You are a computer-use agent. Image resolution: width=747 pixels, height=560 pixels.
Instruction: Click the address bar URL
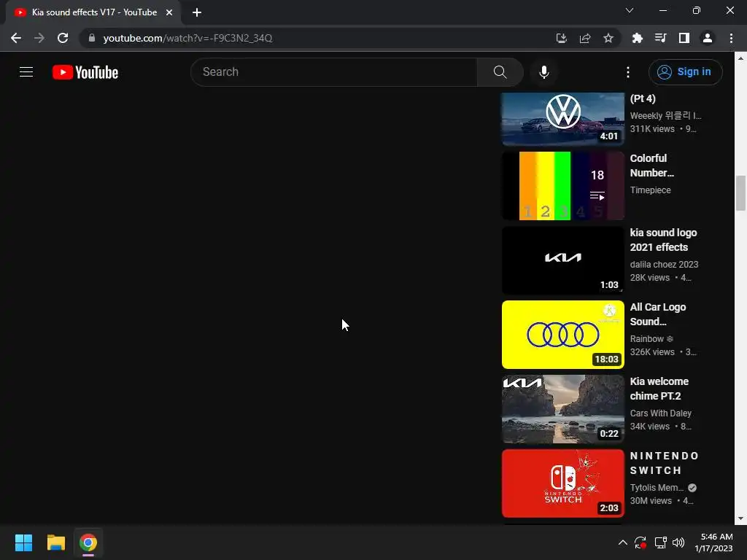tap(187, 38)
